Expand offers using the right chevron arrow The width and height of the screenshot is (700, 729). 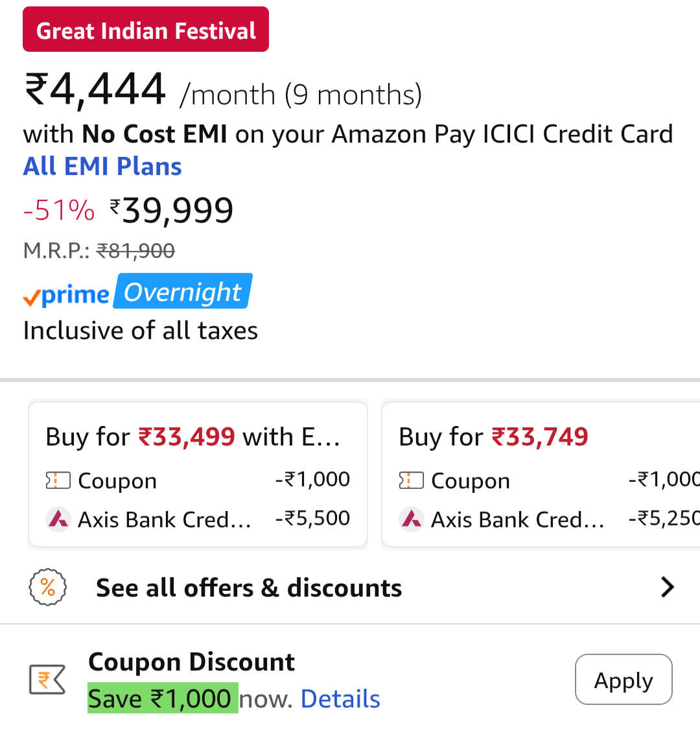[668, 588]
